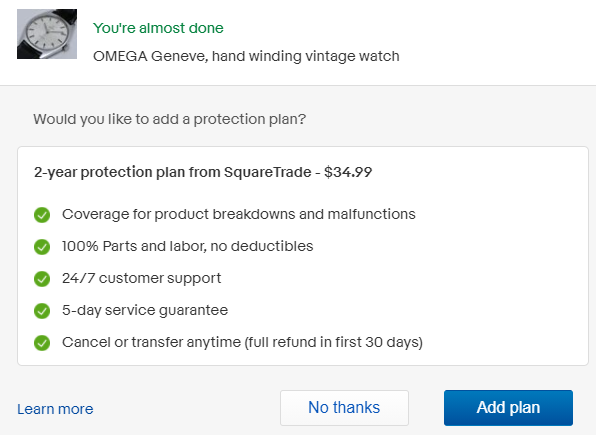Click the checkmark icon beside 24/7 customer support
The width and height of the screenshot is (596, 435).
pos(42,279)
